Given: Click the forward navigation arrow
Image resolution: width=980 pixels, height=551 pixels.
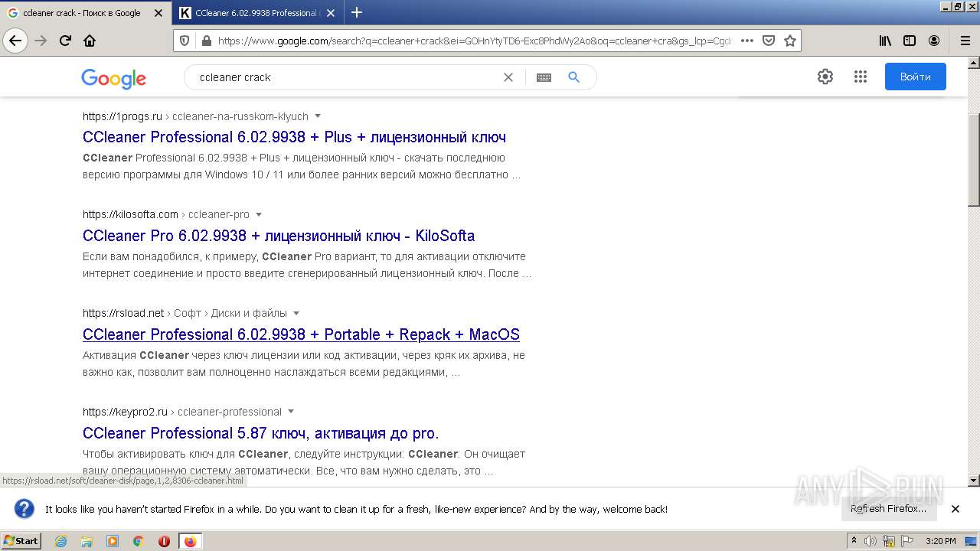Looking at the screenshot, I should 41,41.
